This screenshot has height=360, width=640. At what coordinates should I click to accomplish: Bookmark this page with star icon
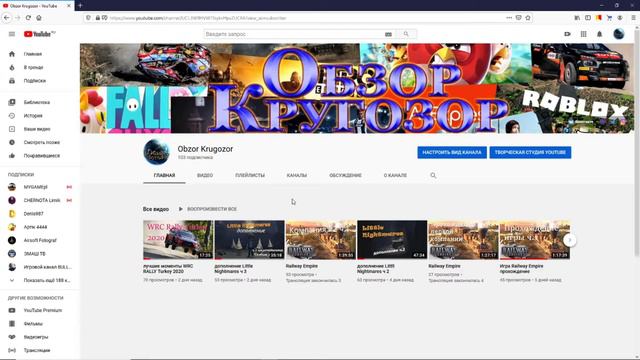(528, 18)
